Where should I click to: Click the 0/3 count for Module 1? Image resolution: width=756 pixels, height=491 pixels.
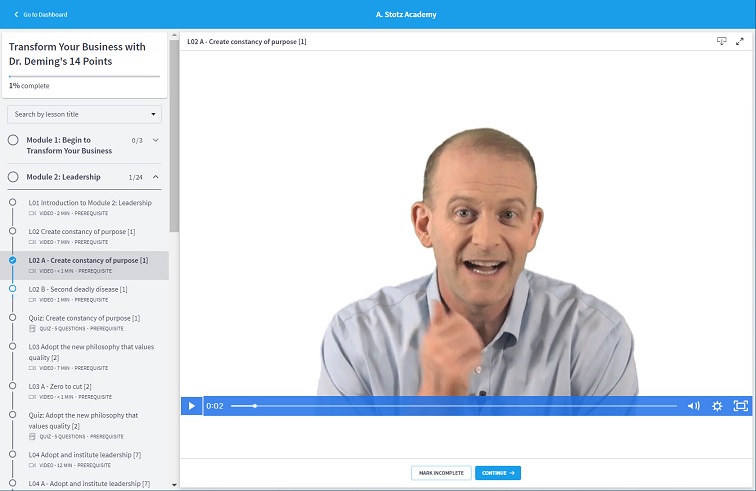pyautogui.click(x=137, y=140)
